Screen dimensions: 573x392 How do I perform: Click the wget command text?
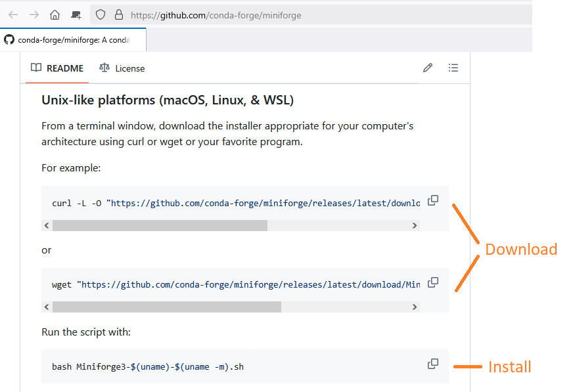click(x=236, y=285)
